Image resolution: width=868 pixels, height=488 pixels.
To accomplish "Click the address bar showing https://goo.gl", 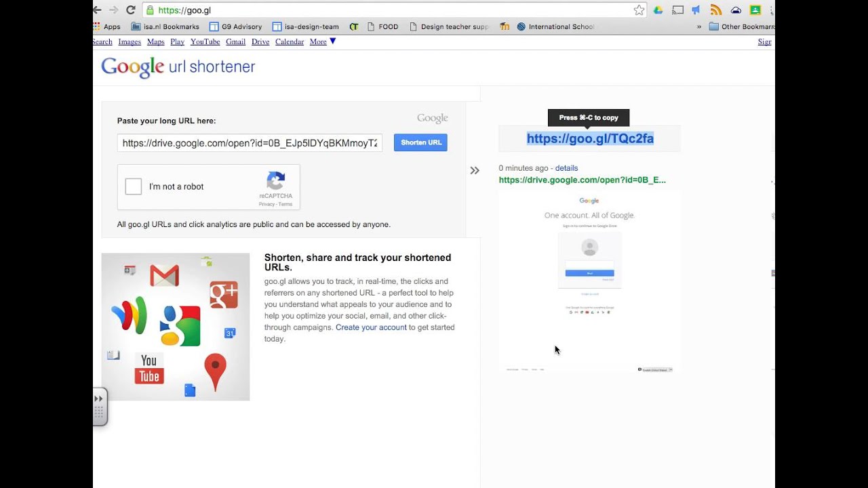I will 395,10.
